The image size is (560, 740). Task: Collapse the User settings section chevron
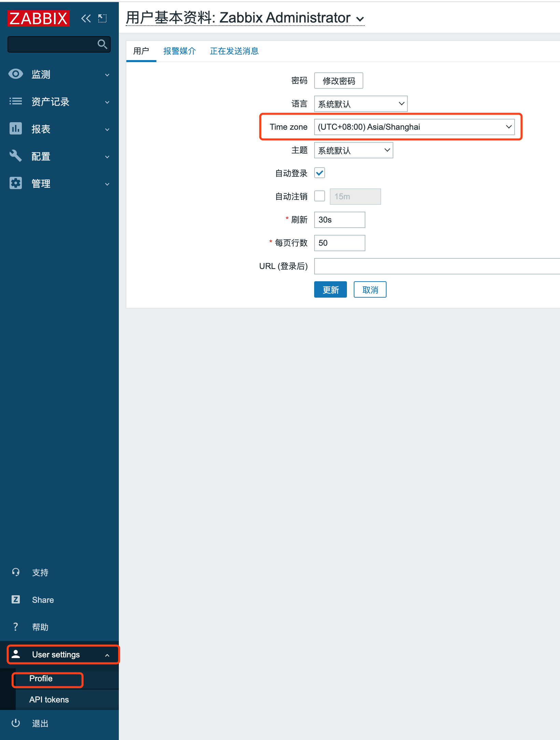pos(107,655)
